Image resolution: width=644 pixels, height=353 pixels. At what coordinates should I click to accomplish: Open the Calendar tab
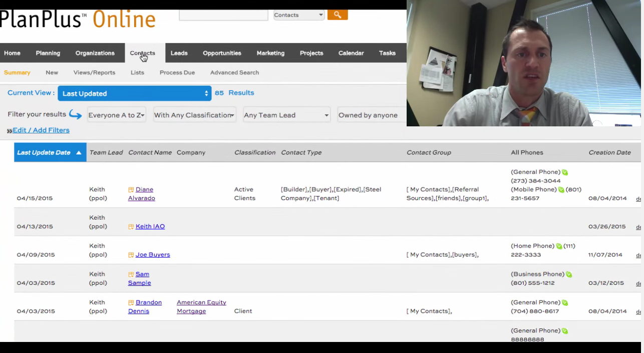(x=351, y=53)
